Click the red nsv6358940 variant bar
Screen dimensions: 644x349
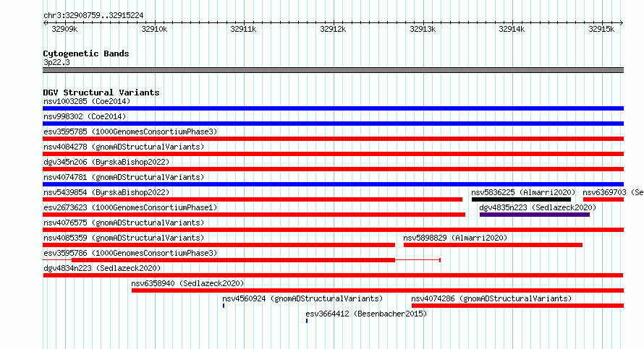click(x=378, y=290)
